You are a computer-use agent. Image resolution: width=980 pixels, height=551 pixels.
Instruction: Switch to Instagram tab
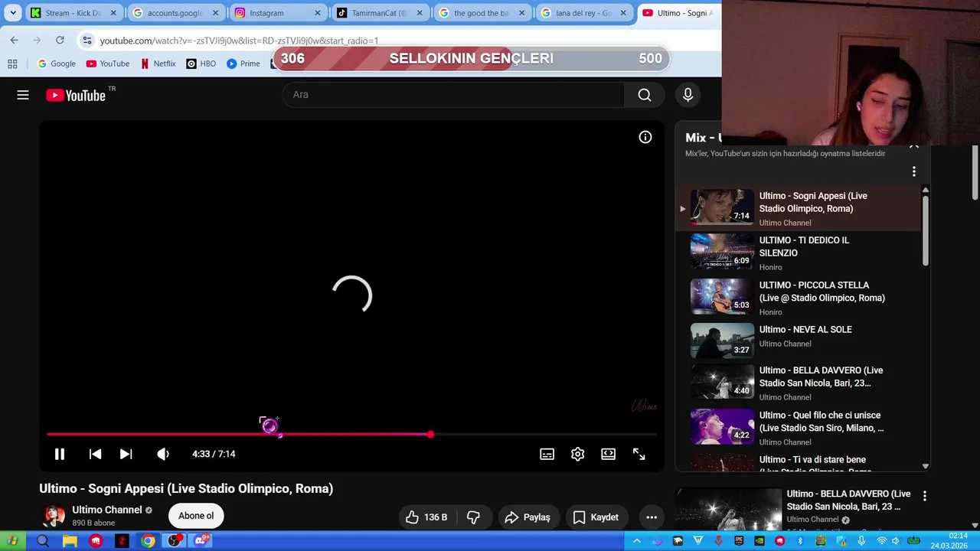(x=278, y=13)
